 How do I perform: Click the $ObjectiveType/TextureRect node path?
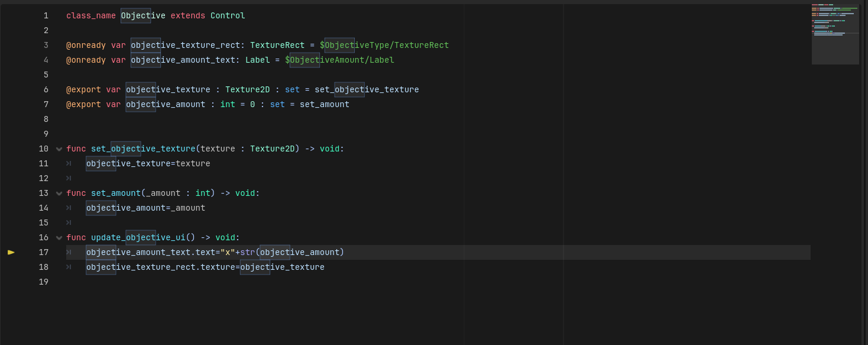coord(384,45)
